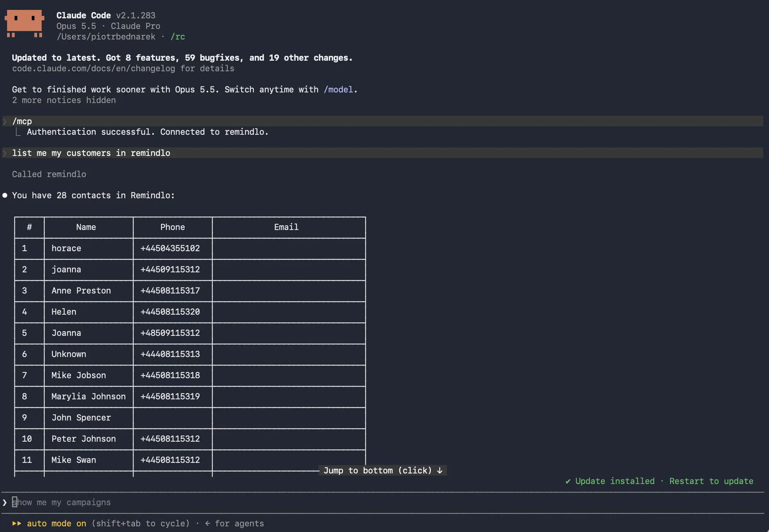Click the Claude Code mascot logo

pos(24,24)
